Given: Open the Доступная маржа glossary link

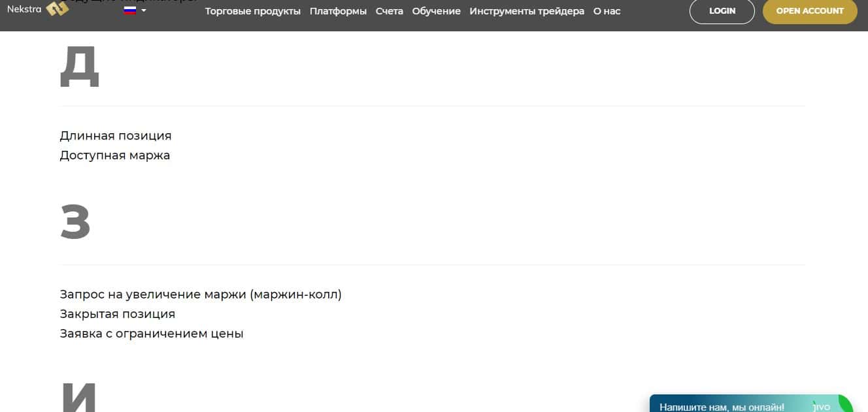Looking at the screenshot, I should tap(115, 155).
